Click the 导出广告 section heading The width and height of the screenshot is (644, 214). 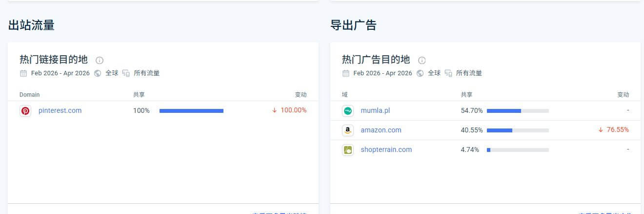pos(354,25)
